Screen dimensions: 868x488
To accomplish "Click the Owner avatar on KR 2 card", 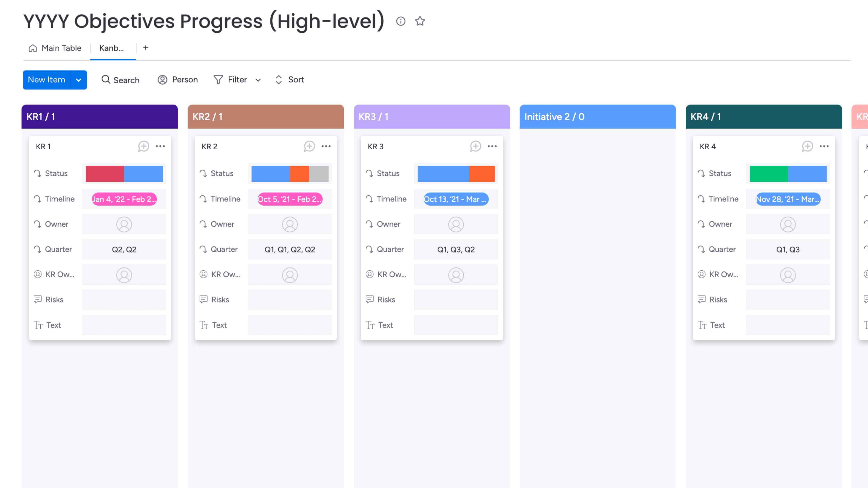I will [290, 224].
